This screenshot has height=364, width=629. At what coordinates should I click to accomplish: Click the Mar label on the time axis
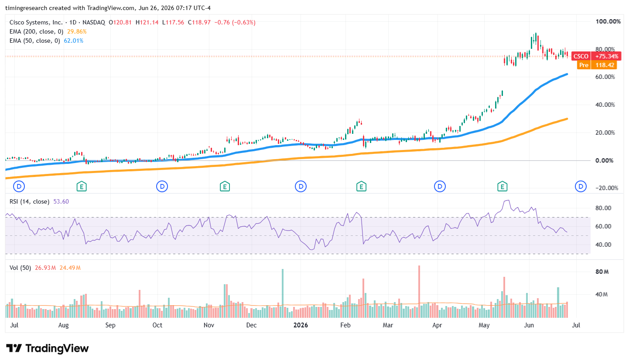coord(388,325)
